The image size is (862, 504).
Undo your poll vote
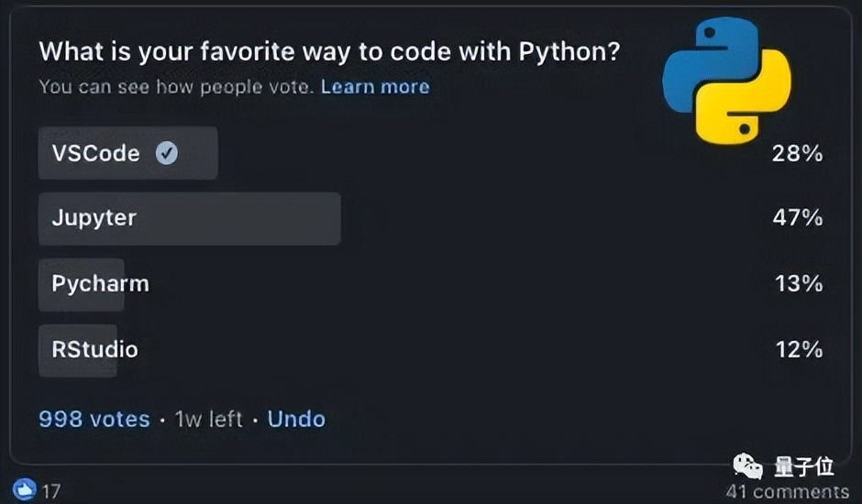click(296, 420)
